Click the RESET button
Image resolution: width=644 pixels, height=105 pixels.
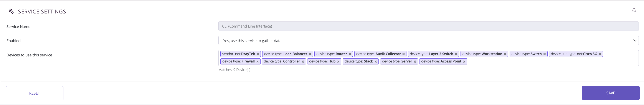[35, 93]
